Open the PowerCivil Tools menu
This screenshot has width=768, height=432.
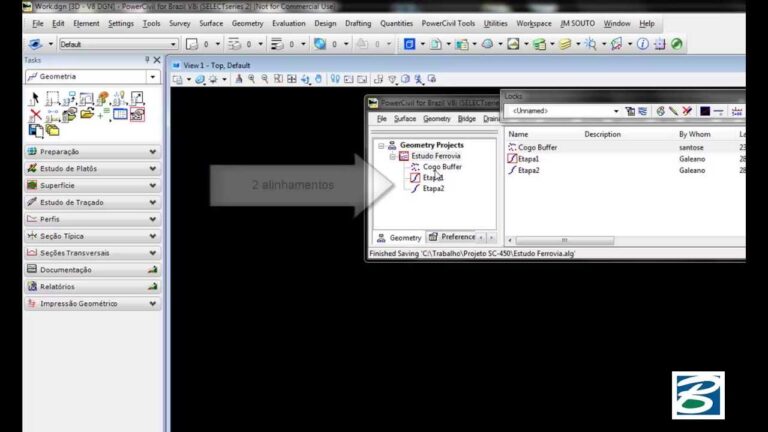(448, 24)
